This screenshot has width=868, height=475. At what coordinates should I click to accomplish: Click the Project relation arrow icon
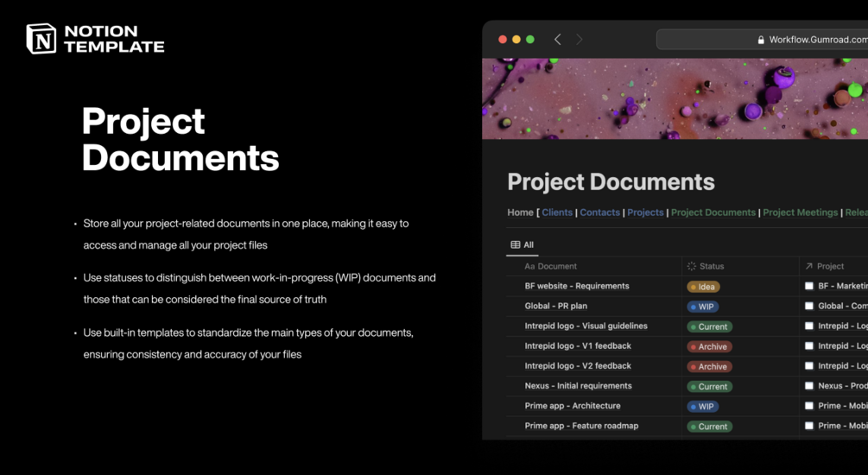click(808, 266)
